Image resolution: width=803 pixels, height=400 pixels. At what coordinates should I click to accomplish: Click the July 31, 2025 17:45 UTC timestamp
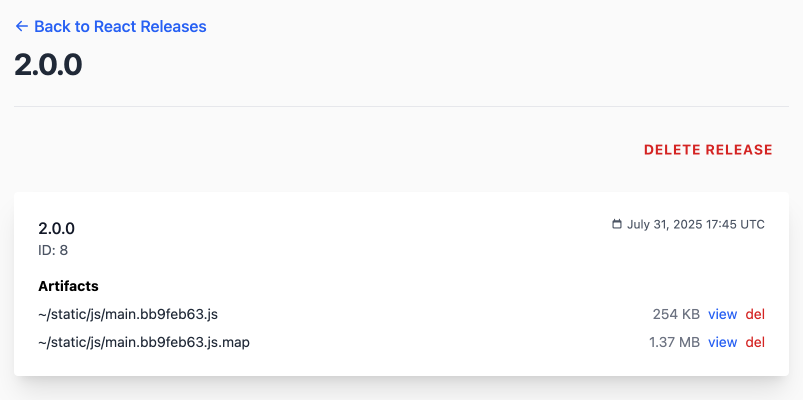[x=695, y=224]
